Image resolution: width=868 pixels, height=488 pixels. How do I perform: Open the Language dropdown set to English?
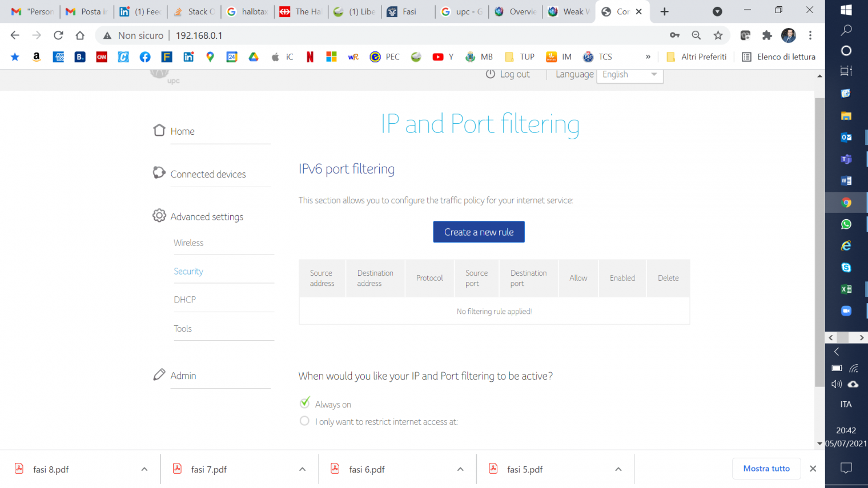coord(629,75)
